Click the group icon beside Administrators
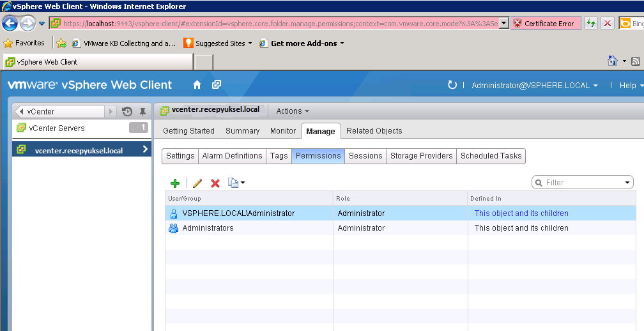The image size is (644, 331). point(174,228)
